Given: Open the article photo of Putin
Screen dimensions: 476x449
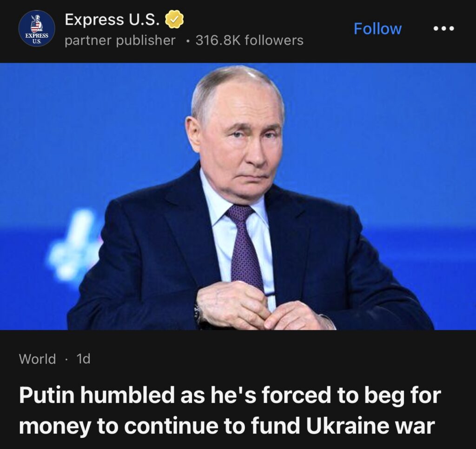Looking at the screenshot, I should point(238,196).
